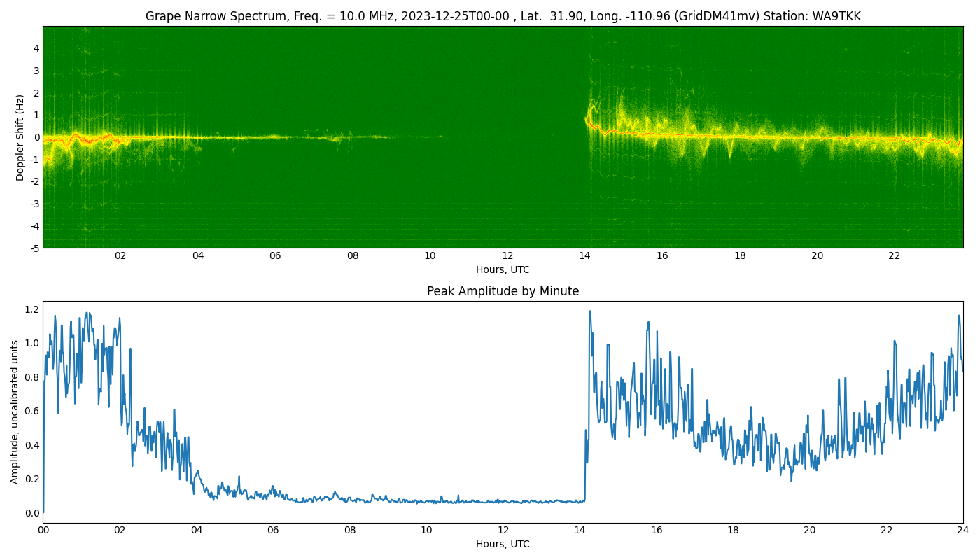The width and height of the screenshot is (980, 560).
Task: Click the Grape Narrow Spectrum plot title
Action: [503, 16]
